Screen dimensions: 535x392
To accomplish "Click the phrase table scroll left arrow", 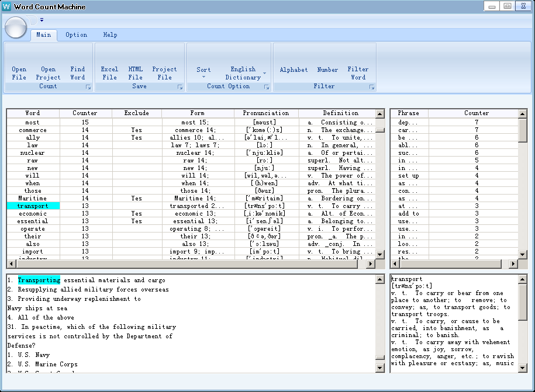I will coord(395,263).
